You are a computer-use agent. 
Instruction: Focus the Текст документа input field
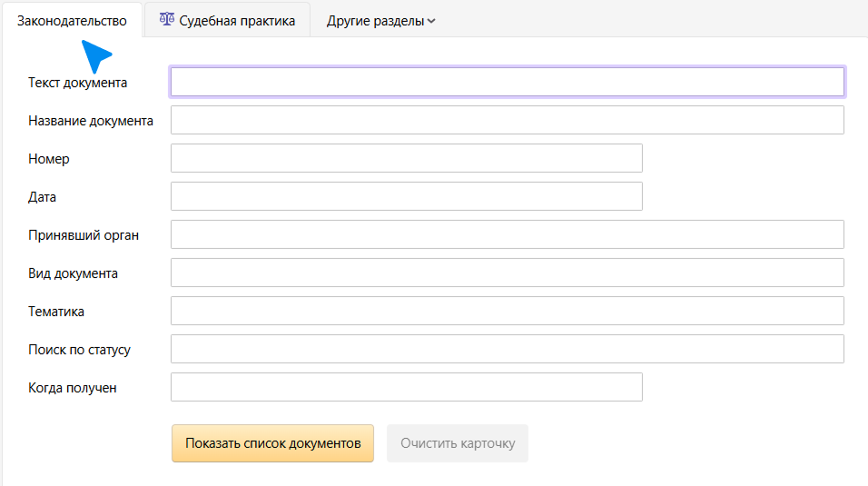tap(507, 82)
